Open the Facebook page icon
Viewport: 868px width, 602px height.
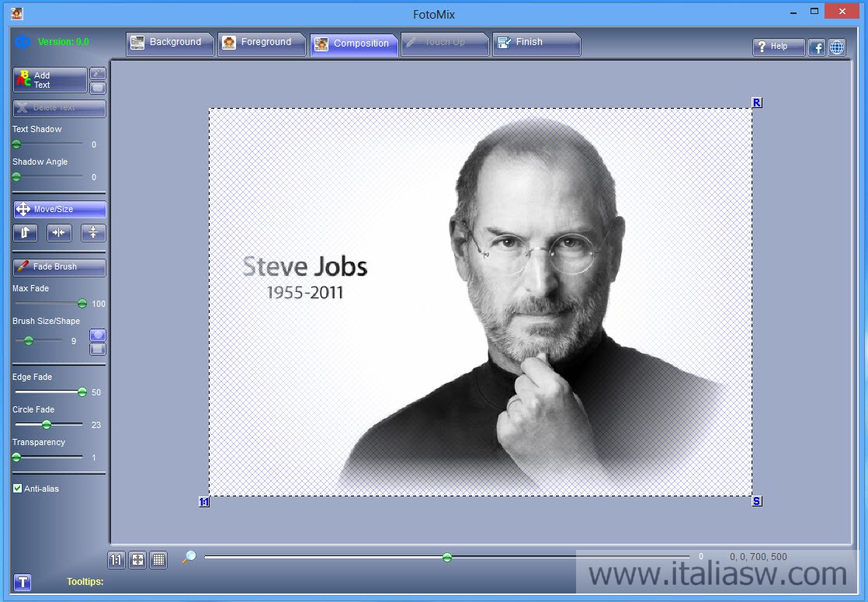(x=817, y=47)
